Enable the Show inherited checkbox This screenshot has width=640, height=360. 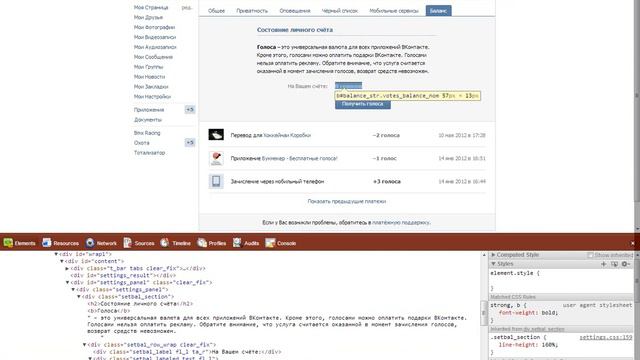click(590, 255)
